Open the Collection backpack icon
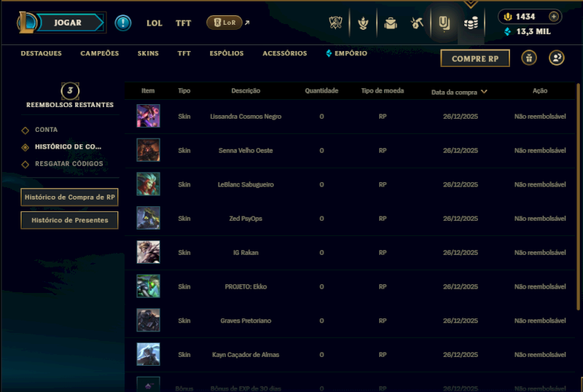 coord(391,23)
